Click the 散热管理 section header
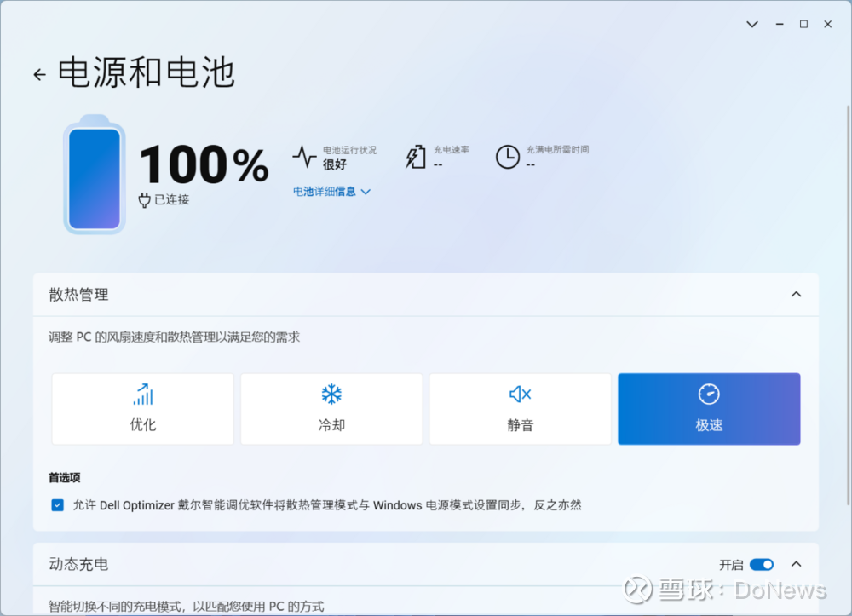Screen dimensions: 852x616 tap(426, 295)
